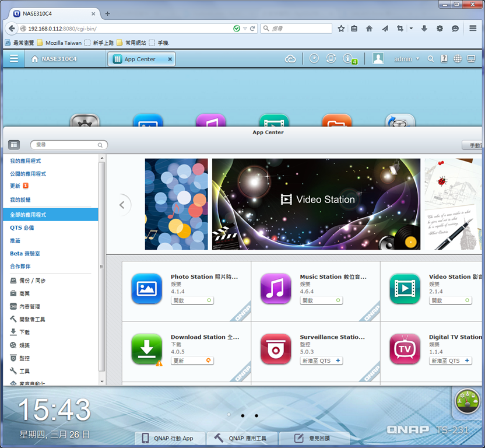Image resolution: width=485 pixels, height=448 pixels.
Task: Click the Photo Station app icon
Action: click(x=147, y=289)
